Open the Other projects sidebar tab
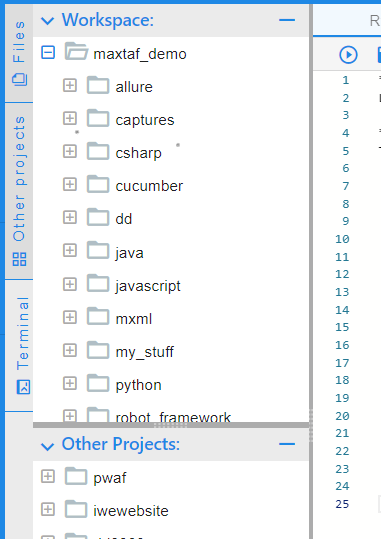The height and width of the screenshot is (539, 381). 19,191
